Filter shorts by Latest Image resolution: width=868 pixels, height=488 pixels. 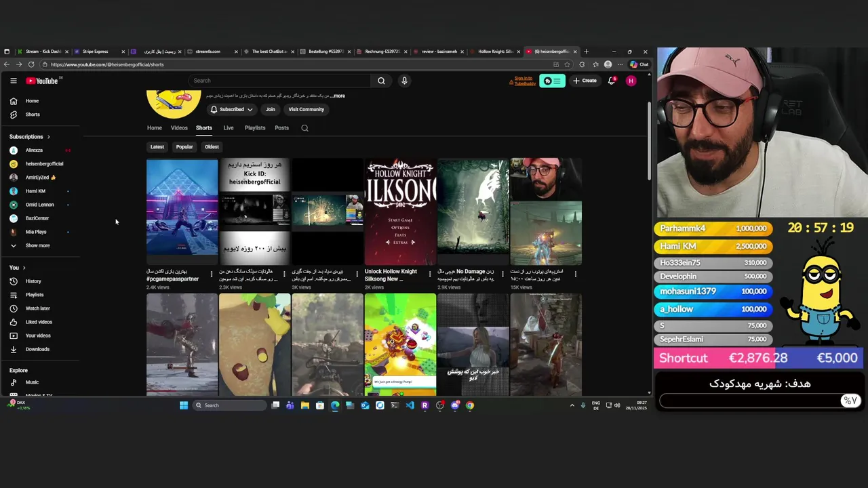[x=157, y=147]
